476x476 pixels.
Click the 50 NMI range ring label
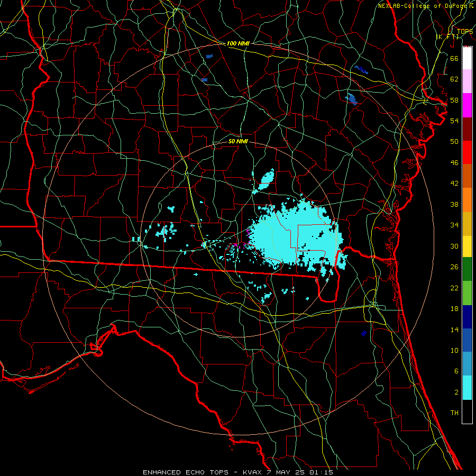click(238, 141)
